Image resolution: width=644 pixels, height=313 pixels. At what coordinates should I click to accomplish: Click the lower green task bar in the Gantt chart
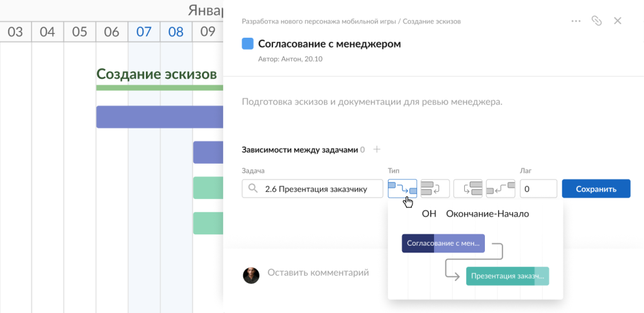pos(208,224)
